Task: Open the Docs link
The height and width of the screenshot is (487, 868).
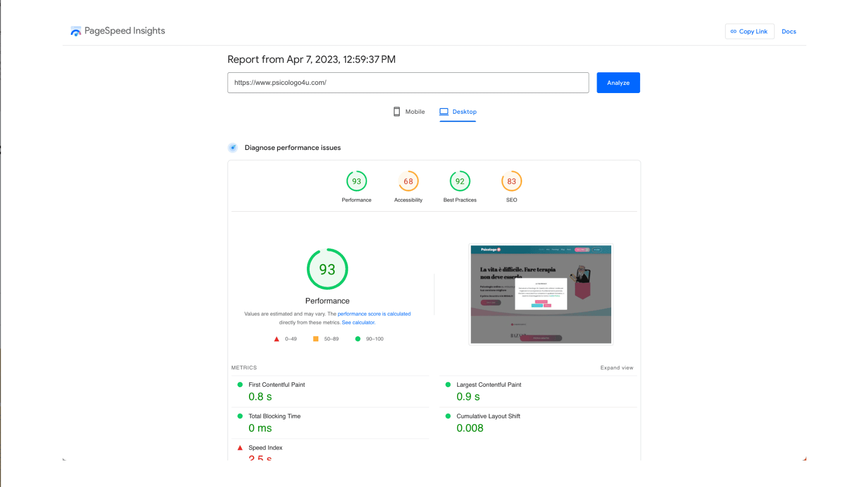Action: (789, 31)
